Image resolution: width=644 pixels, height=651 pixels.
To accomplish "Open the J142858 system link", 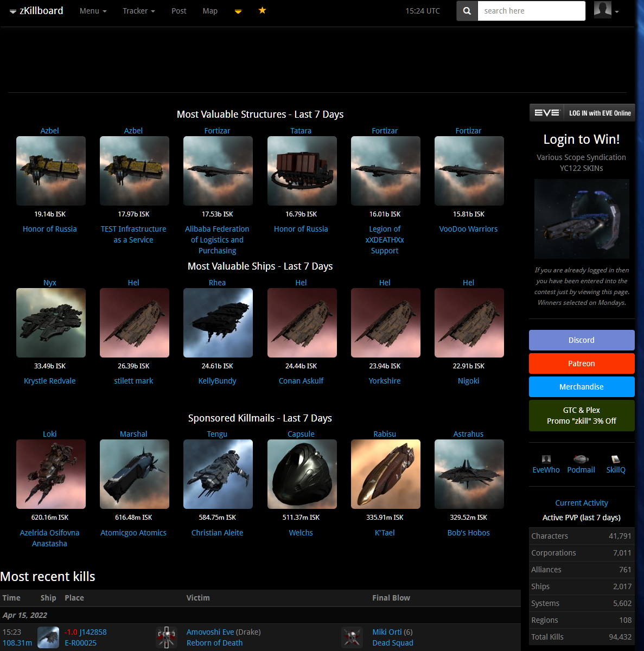I will pos(93,632).
